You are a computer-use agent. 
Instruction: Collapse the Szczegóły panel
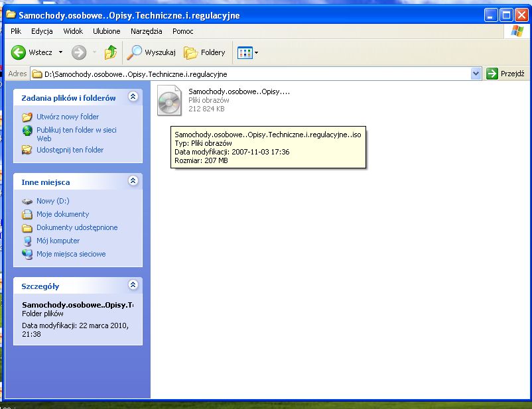tap(133, 286)
